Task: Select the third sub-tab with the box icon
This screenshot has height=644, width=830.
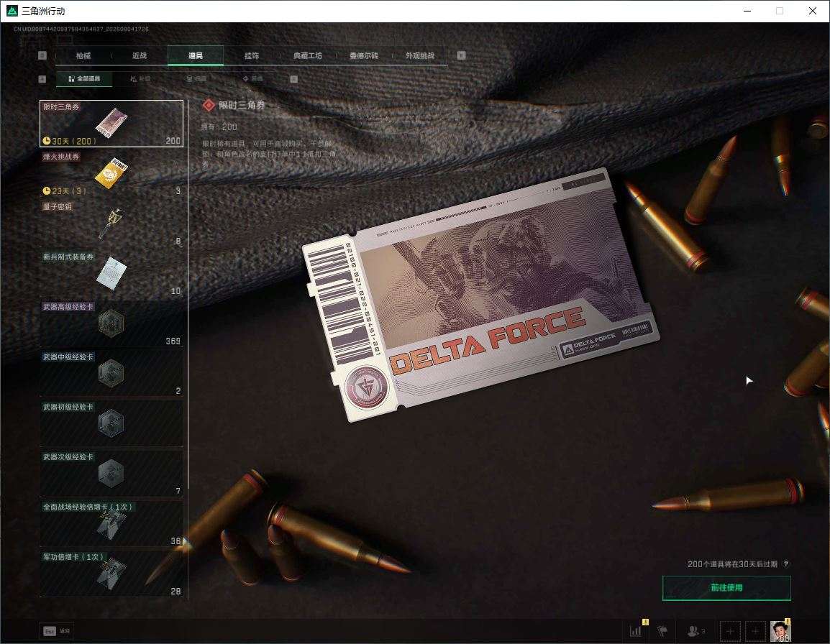Action: [196, 79]
